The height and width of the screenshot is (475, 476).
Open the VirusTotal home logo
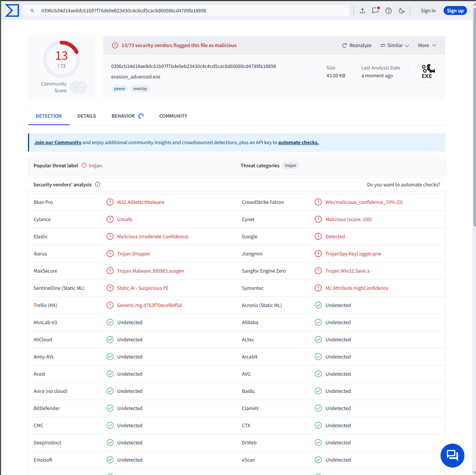(x=12, y=10)
